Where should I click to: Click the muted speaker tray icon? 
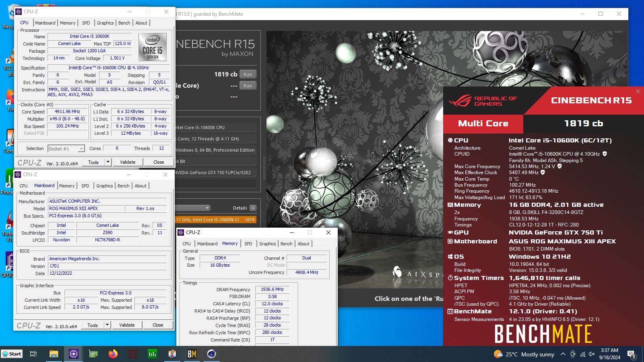click(x=592, y=354)
